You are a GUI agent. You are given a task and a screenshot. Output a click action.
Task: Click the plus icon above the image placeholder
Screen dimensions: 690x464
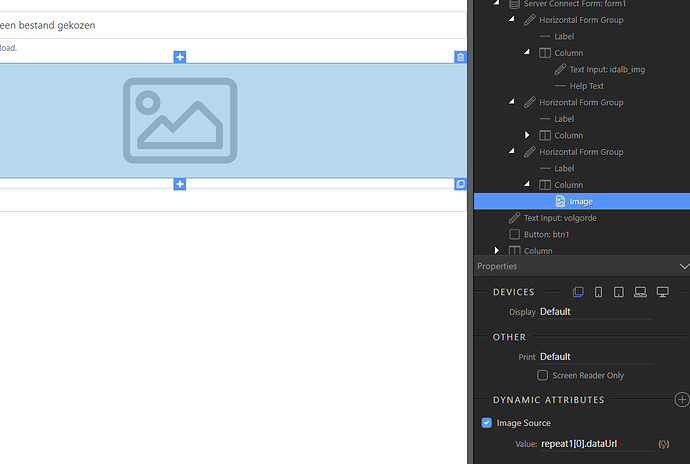point(180,57)
